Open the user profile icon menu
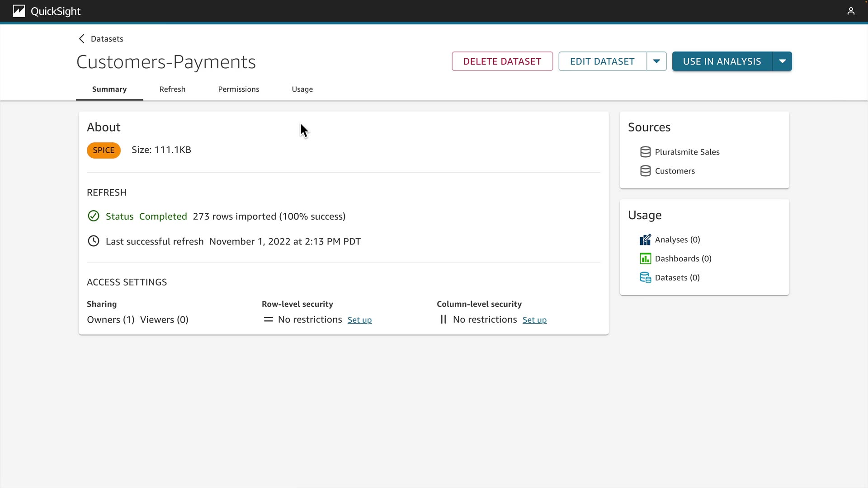This screenshot has width=868, height=488. click(x=851, y=11)
